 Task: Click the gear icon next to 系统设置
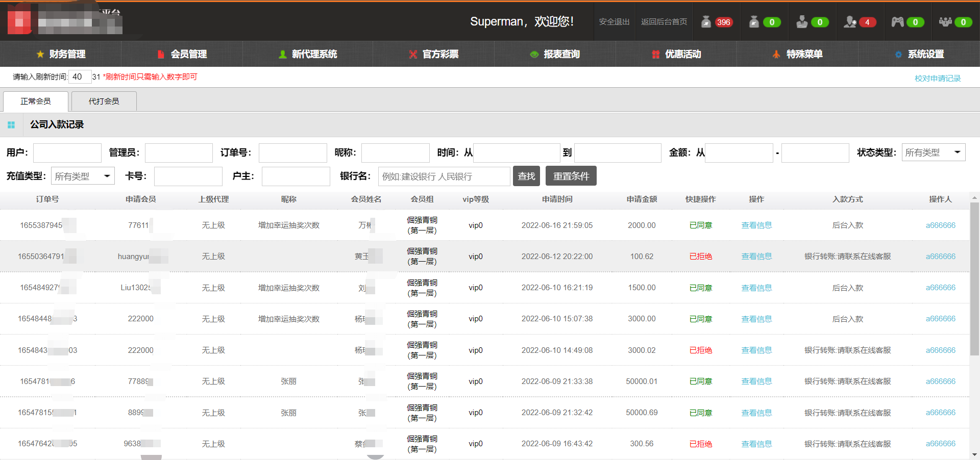[x=899, y=54]
